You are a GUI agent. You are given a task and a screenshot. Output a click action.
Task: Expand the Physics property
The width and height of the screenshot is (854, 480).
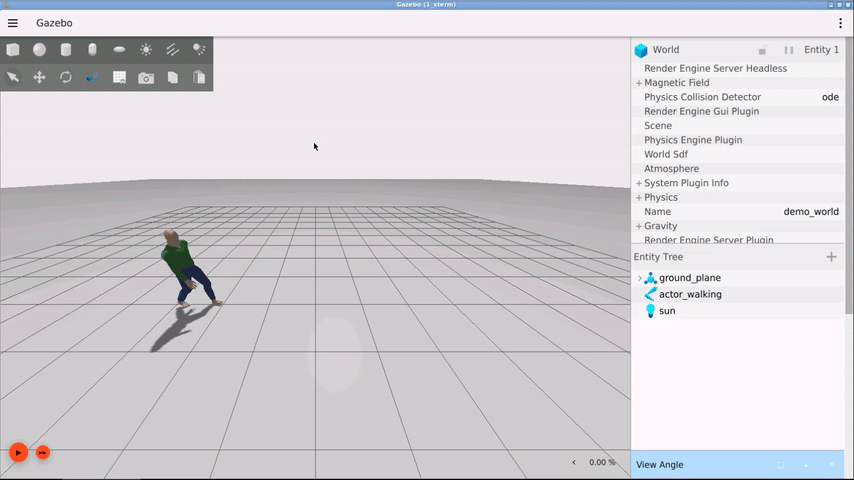[x=638, y=197]
